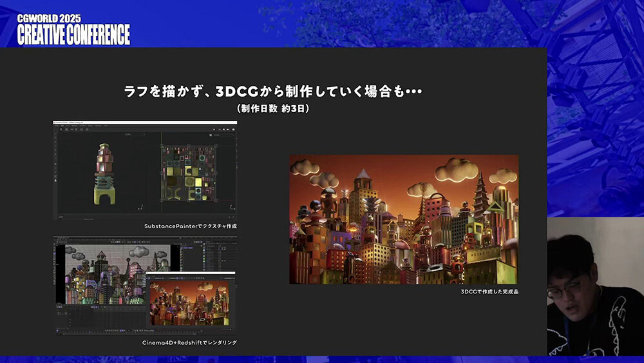The width and height of the screenshot is (644, 363).
Task: Click the Redshift render view white title bar
Action: pyautogui.click(x=190, y=274)
